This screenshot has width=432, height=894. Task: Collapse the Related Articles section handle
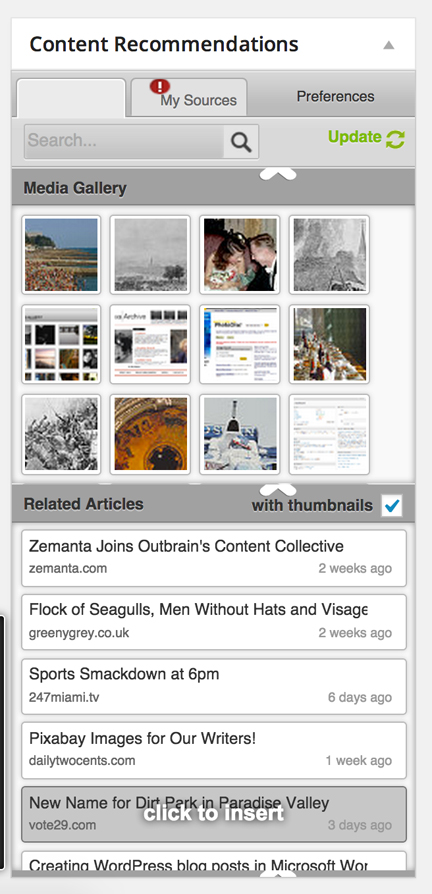278,490
